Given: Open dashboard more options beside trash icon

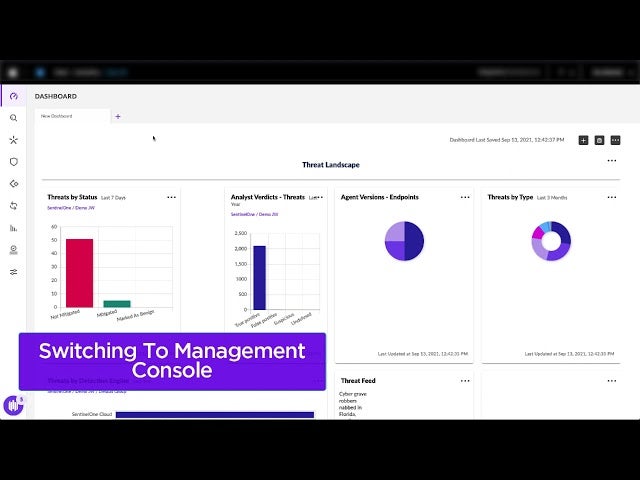Looking at the screenshot, I should [615, 140].
